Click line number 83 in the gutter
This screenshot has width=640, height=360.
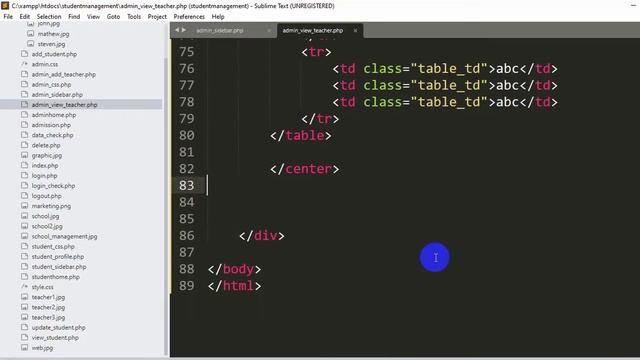point(187,186)
